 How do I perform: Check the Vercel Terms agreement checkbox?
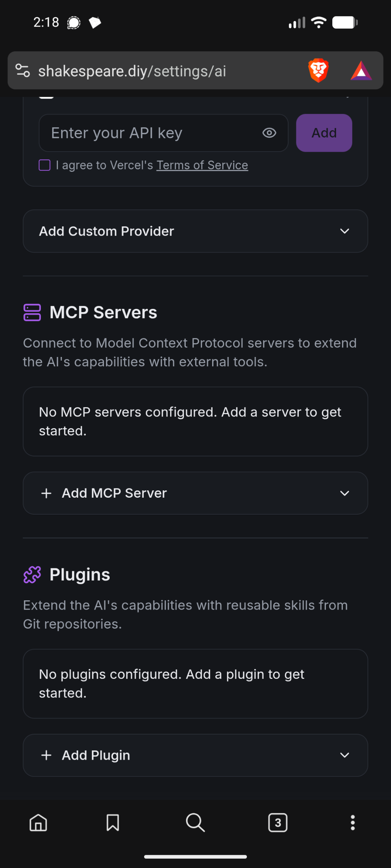45,165
